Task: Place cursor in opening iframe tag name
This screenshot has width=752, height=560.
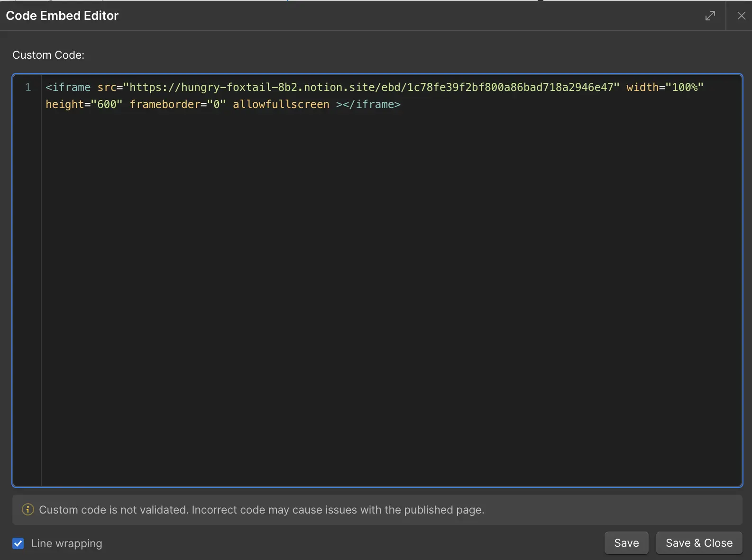Action: (x=71, y=87)
